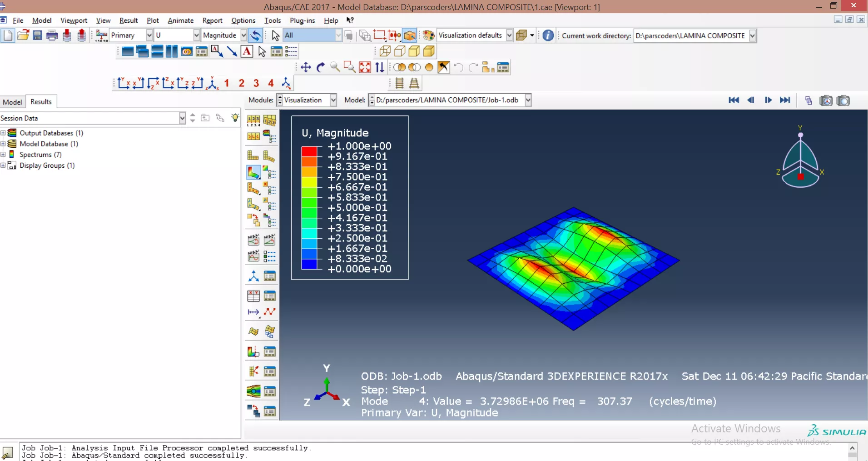Image resolution: width=868 pixels, height=461 pixels.
Task: Click the Auto-Fit View icon
Action: click(x=365, y=68)
